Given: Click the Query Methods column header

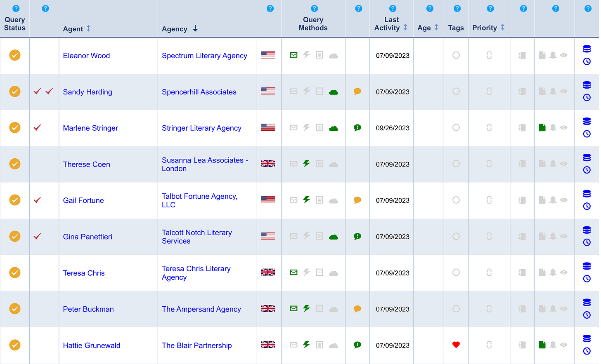Looking at the screenshot, I should [x=313, y=23].
